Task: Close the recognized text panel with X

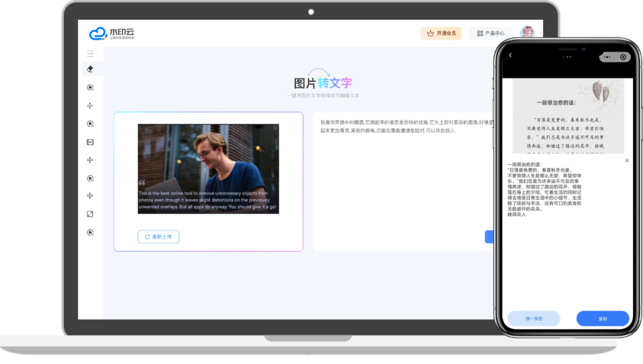Action: pos(626,161)
